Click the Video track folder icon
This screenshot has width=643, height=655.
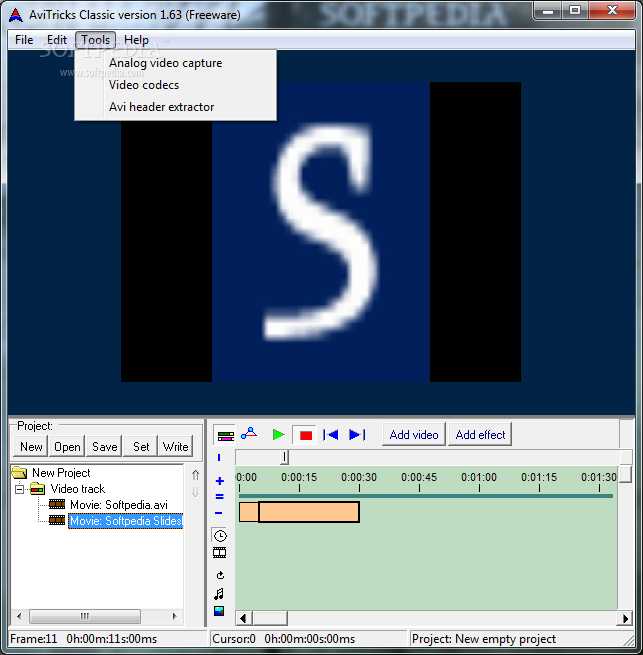coord(38,488)
